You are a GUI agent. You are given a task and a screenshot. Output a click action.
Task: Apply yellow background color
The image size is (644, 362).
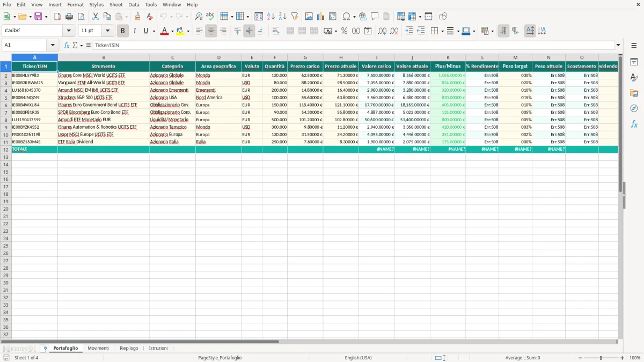(180, 31)
